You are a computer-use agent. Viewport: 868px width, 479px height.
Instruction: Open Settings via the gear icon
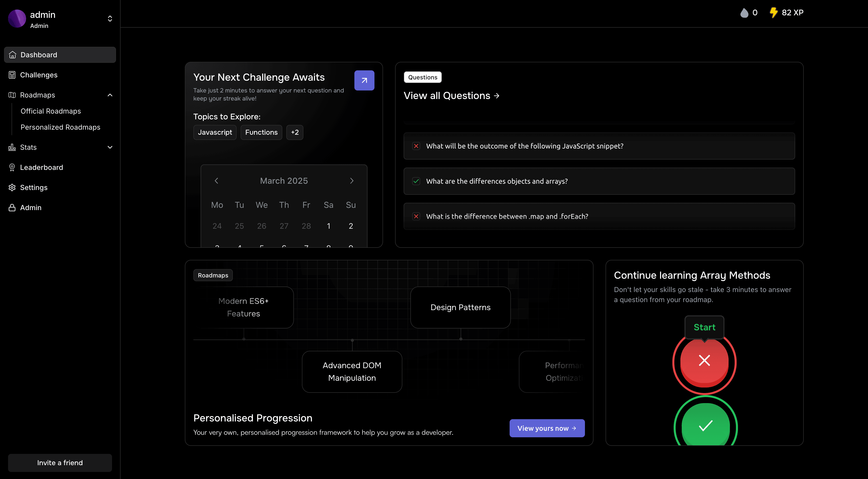click(x=13, y=187)
